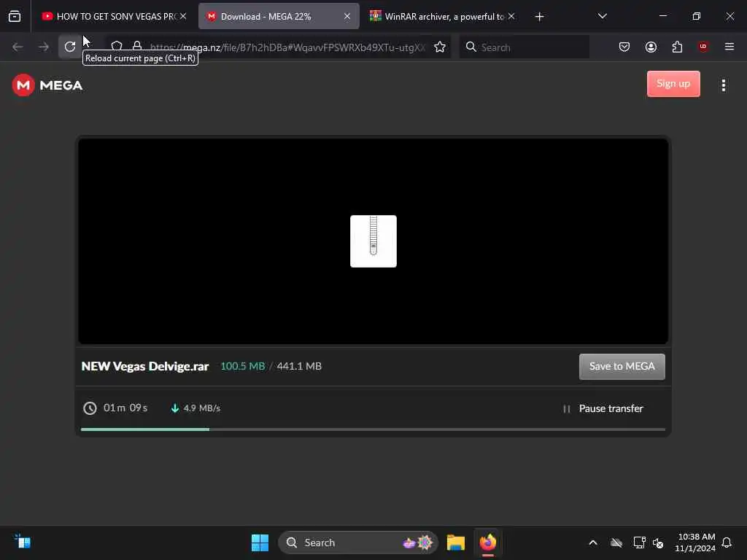Close the WinRAR archiver tab
Screen dimensions: 747x560
click(x=511, y=16)
